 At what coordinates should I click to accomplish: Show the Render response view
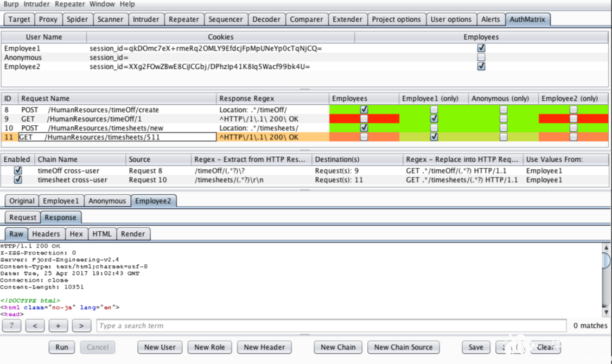(x=133, y=234)
